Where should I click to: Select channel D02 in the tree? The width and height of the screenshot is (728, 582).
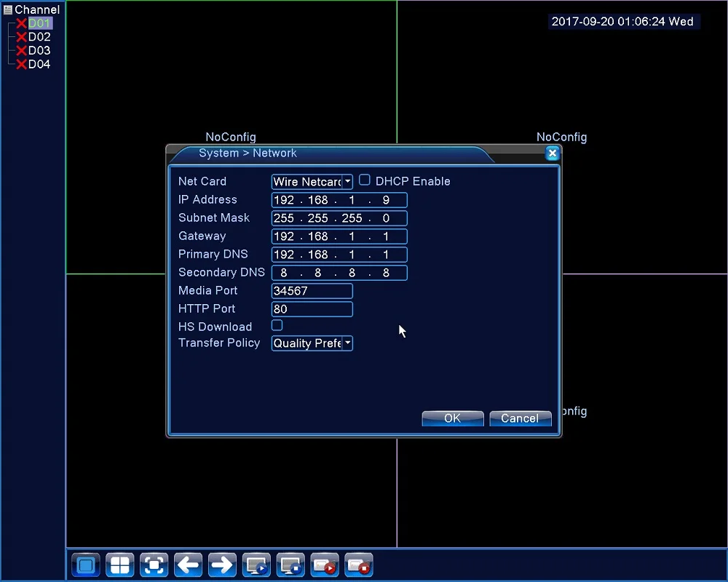tap(39, 36)
